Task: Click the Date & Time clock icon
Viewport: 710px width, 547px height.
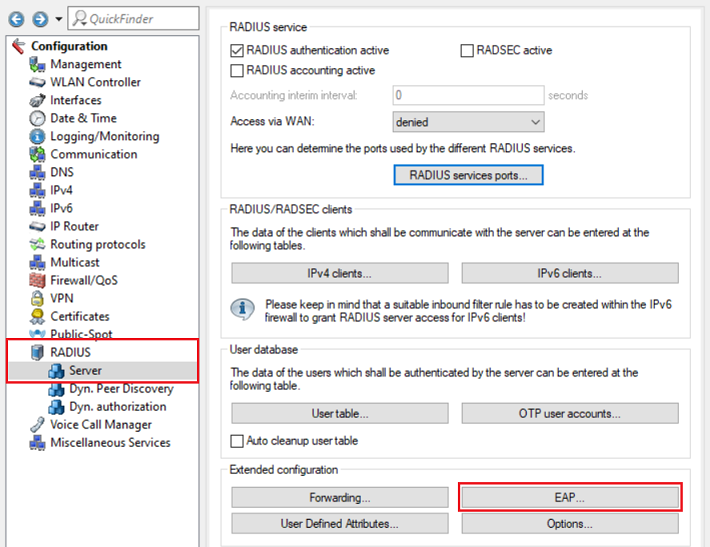Action: click(x=37, y=118)
